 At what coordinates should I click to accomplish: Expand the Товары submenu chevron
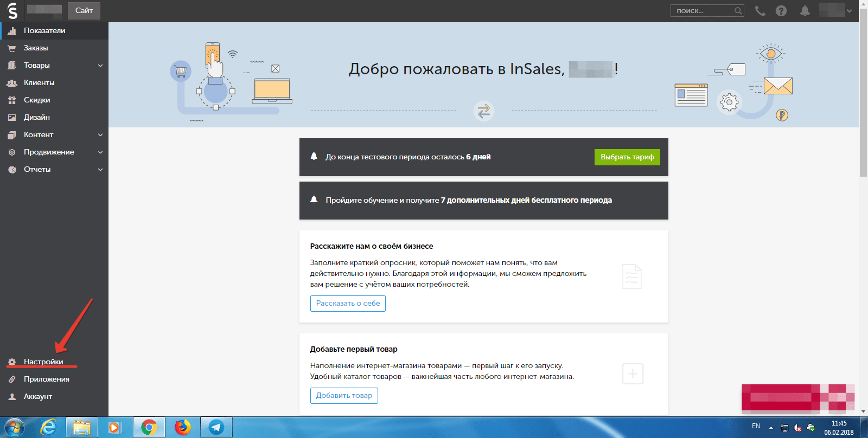pos(100,66)
